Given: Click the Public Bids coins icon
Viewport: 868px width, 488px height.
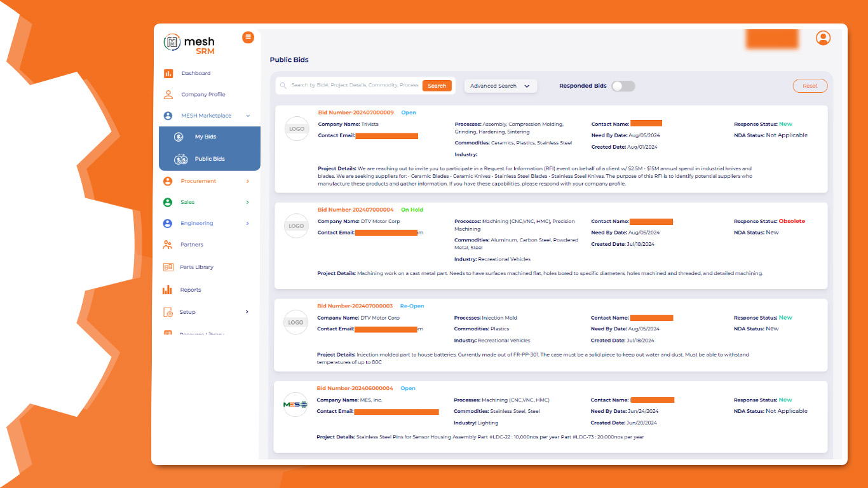Looking at the screenshot, I should point(180,159).
